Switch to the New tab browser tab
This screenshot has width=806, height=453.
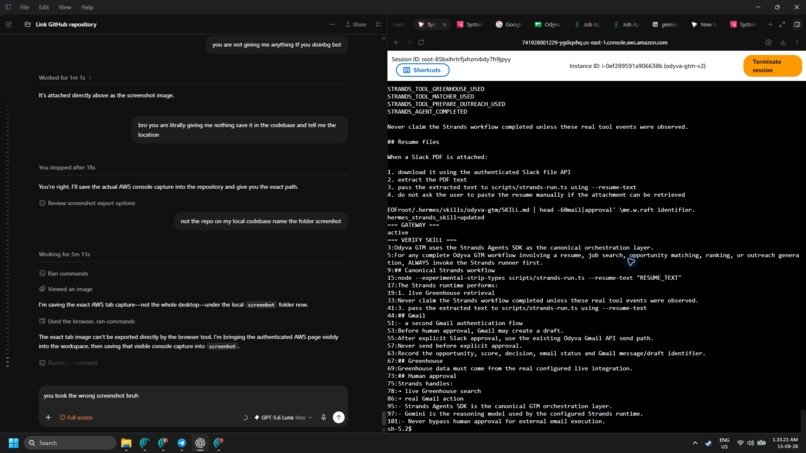[704, 24]
